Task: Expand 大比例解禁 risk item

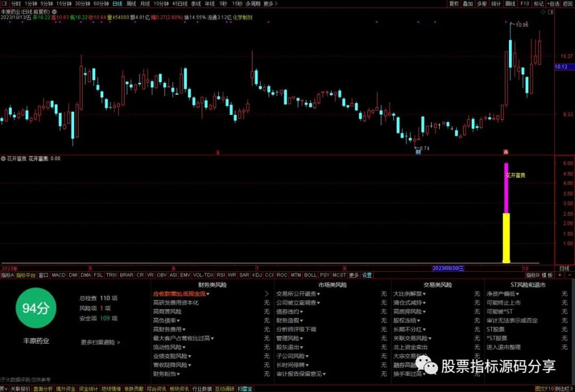Action: click(x=409, y=294)
